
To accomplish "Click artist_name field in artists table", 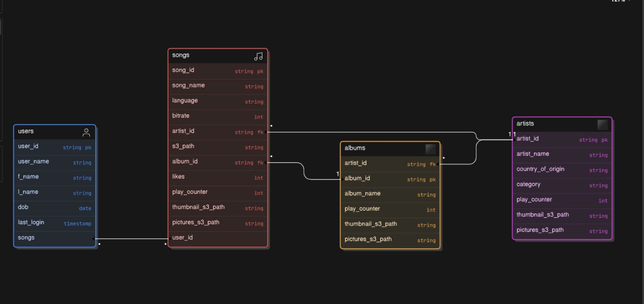I will tap(562, 155).
